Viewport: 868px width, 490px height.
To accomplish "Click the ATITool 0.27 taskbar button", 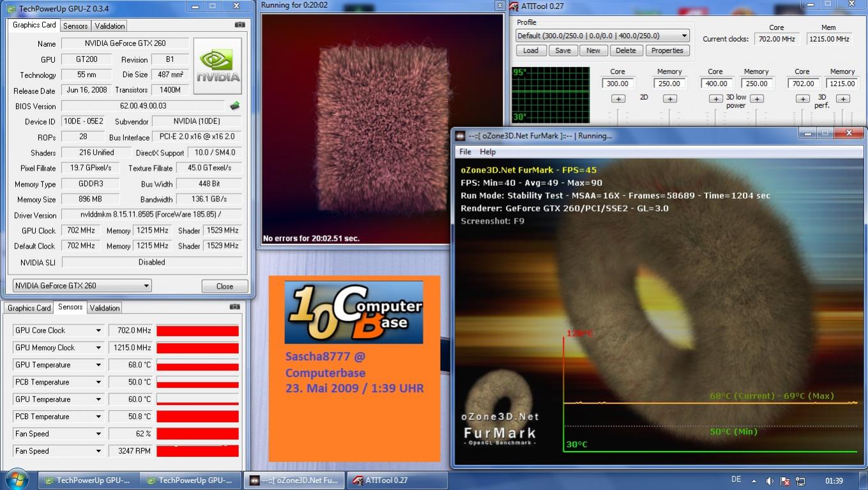I will coord(397,480).
